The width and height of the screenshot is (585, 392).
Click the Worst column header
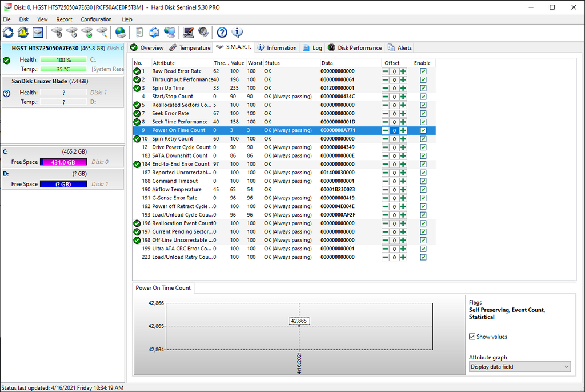tap(255, 63)
